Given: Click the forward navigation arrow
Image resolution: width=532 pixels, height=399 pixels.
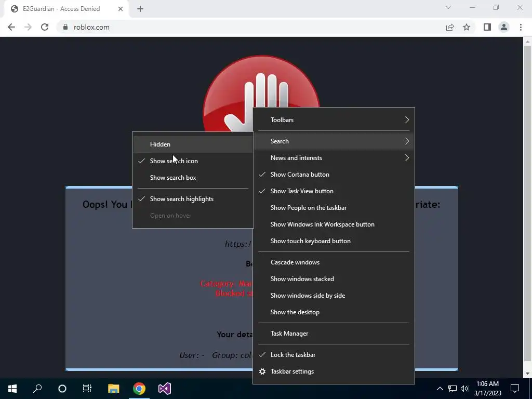Looking at the screenshot, I should coord(28,27).
